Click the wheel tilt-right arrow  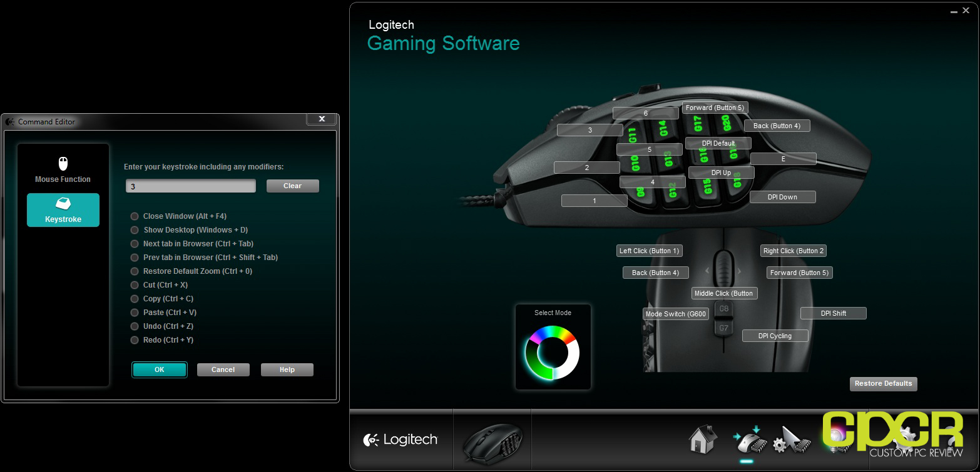click(739, 271)
